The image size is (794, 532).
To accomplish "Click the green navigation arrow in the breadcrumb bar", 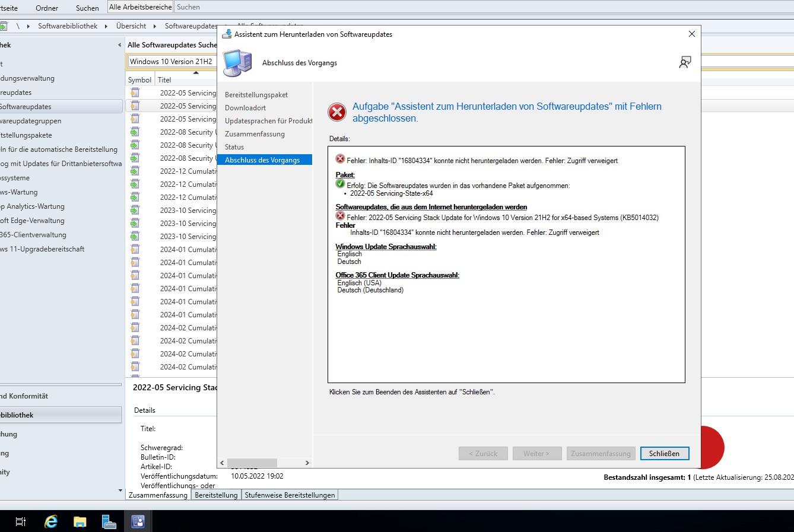I will [5, 26].
